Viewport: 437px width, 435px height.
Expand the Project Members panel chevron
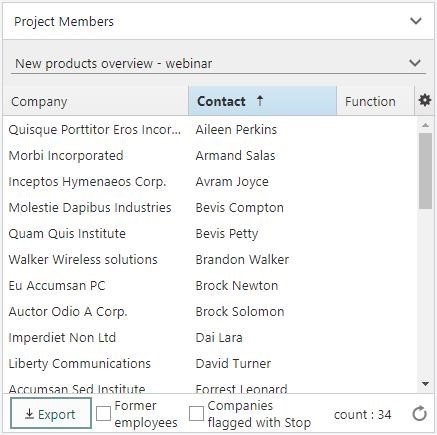click(416, 21)
